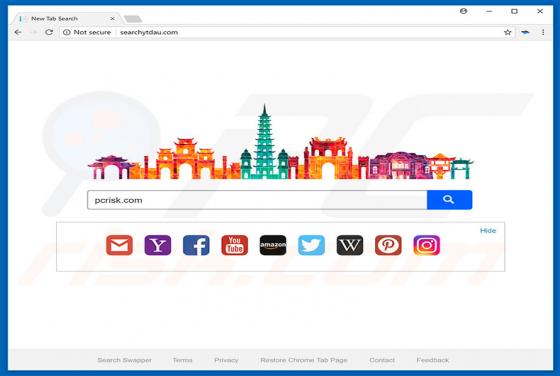Open the Yahoo shortcut icon
Image resolution: width=560 pixels, height=376 pixels.
pos(158,245)
